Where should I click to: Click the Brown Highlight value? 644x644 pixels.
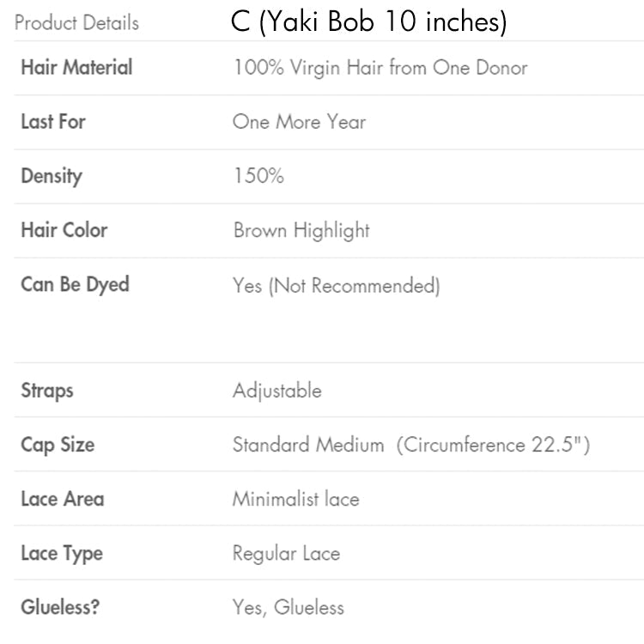click(301, 230)
